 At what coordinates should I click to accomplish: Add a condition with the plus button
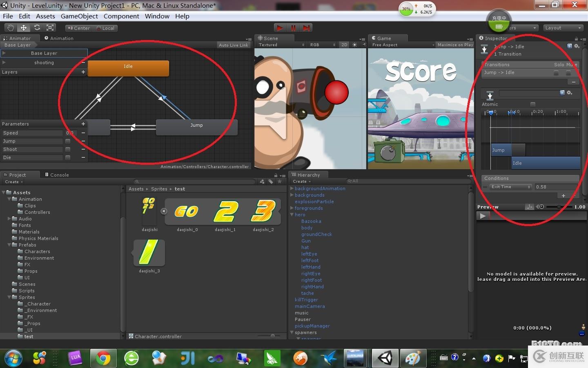(x=563, y=196)
